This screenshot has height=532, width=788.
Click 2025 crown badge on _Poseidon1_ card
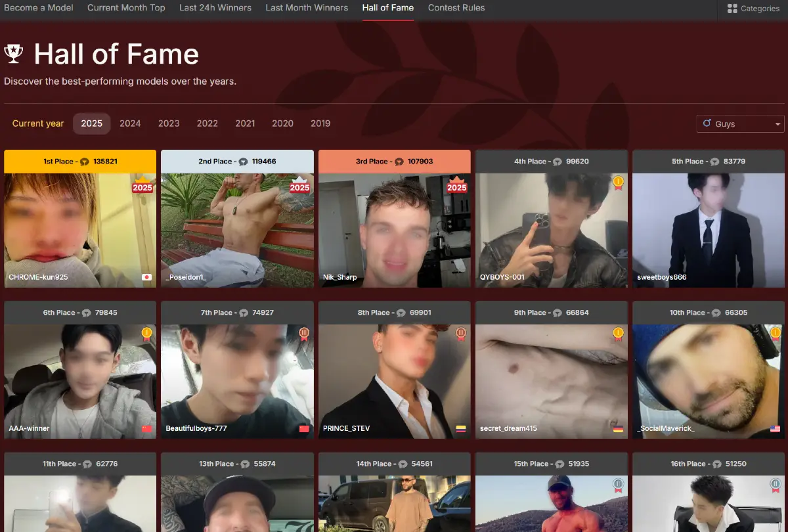click(299, 185)
